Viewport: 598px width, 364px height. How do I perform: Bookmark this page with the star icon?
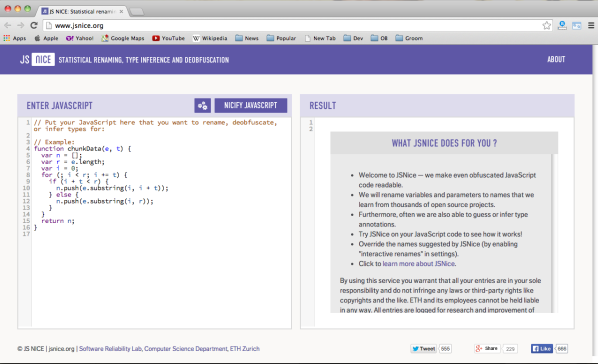[547, 26]
